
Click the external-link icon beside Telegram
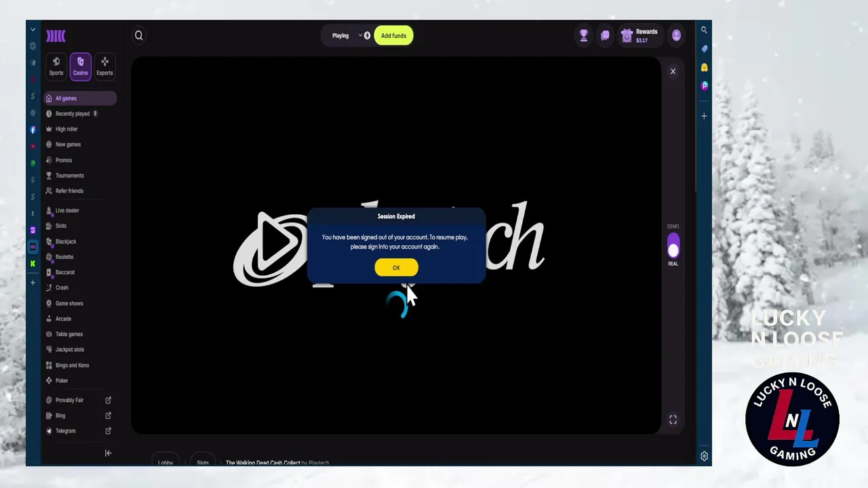click(108, 431)
